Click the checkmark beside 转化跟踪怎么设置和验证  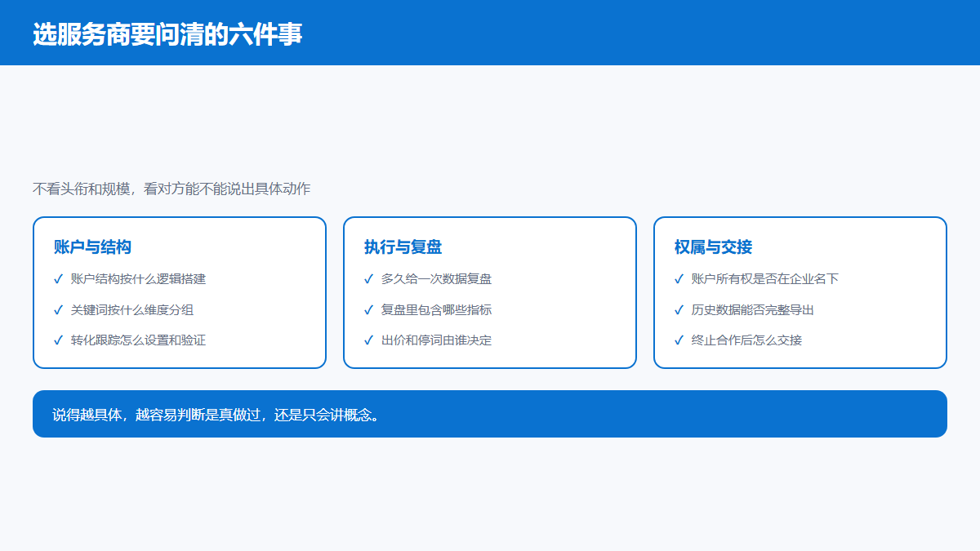tap(58, 340)
